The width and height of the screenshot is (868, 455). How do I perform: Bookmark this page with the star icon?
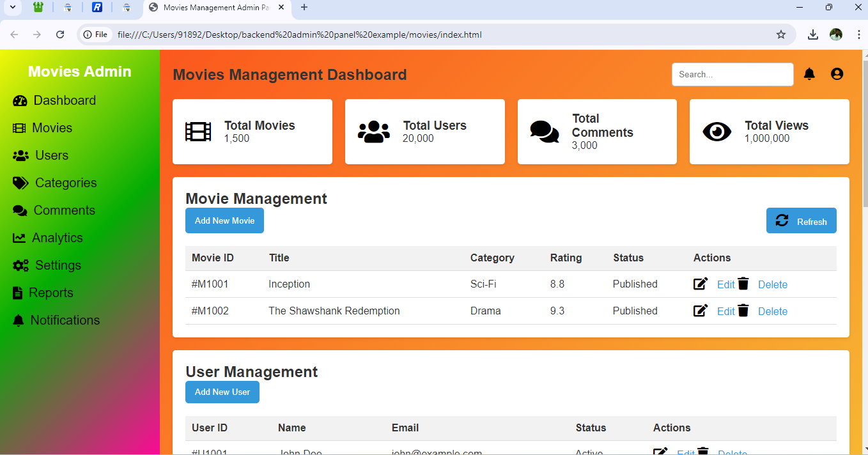pyautogui.click(x=780, y=35)
